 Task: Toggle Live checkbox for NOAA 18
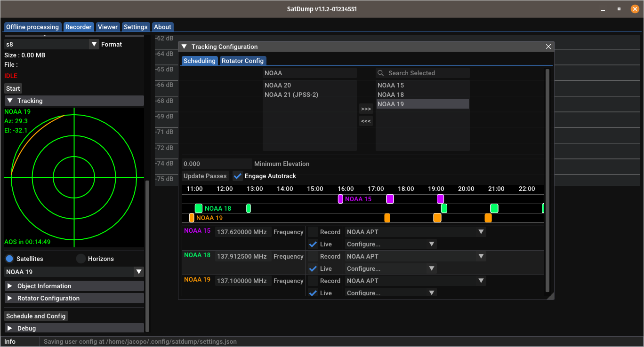click(313, 268)
